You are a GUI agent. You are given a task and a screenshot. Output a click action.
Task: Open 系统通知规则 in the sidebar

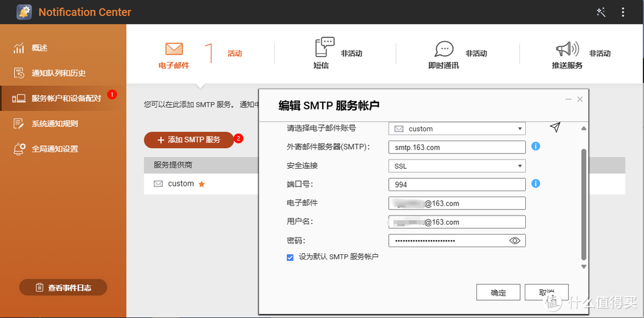click(x=55, y=124)
